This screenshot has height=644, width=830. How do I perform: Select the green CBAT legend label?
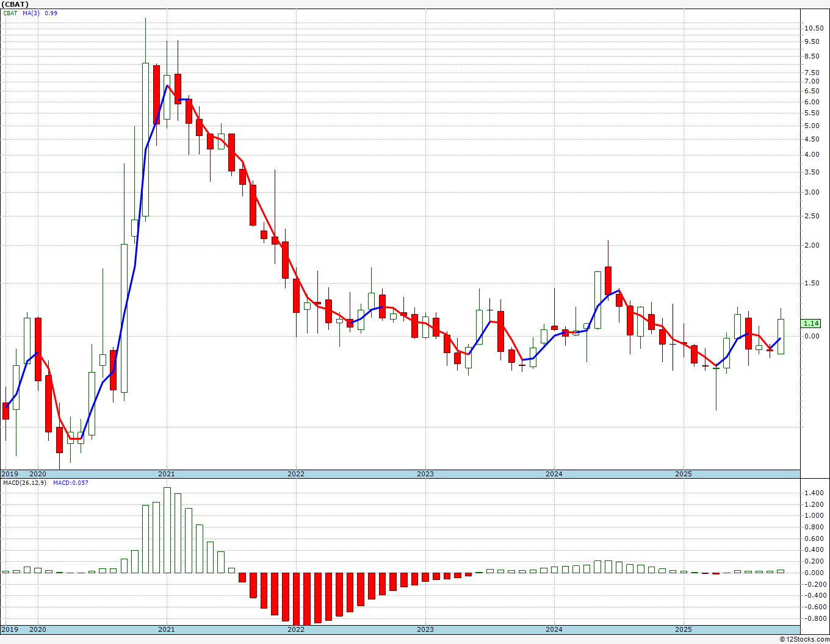coord(10,13)
